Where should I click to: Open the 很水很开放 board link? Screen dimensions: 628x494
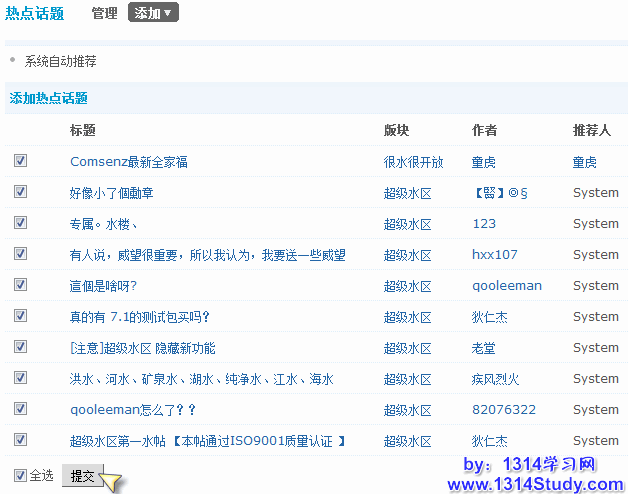pos(413,162)
